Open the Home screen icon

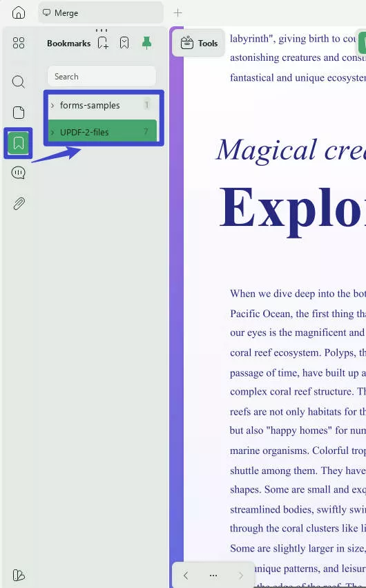(19, 12)
